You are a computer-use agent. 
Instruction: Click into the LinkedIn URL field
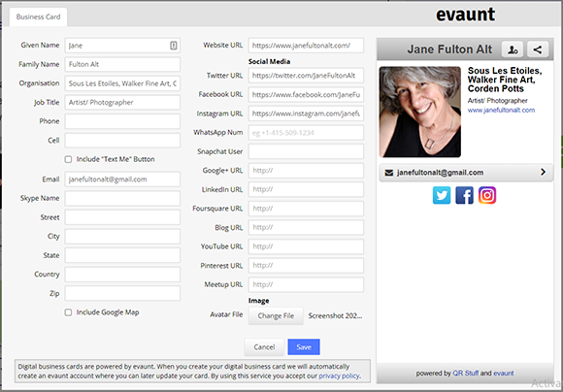pos(306,189)
